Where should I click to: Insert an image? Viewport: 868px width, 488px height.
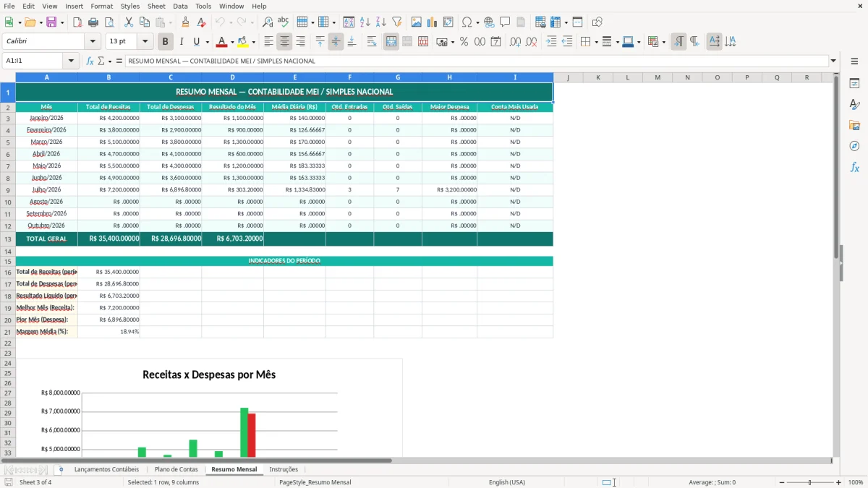(417, 22)
